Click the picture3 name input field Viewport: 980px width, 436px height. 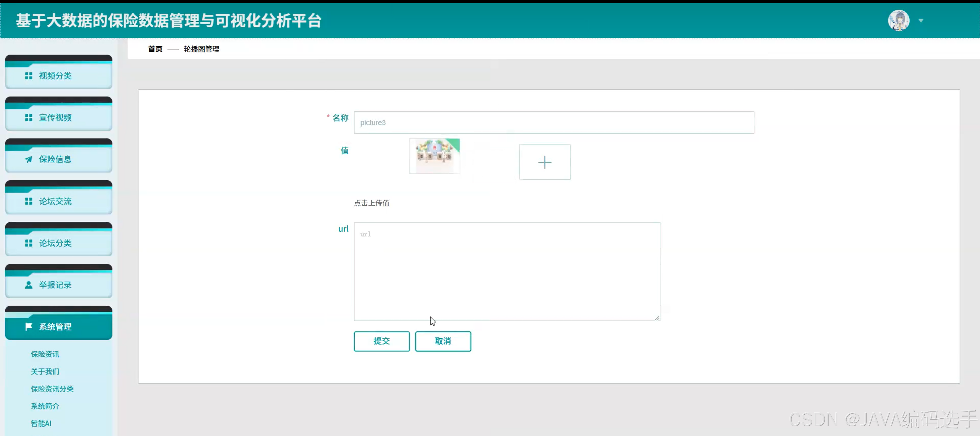tap(553, 123)
